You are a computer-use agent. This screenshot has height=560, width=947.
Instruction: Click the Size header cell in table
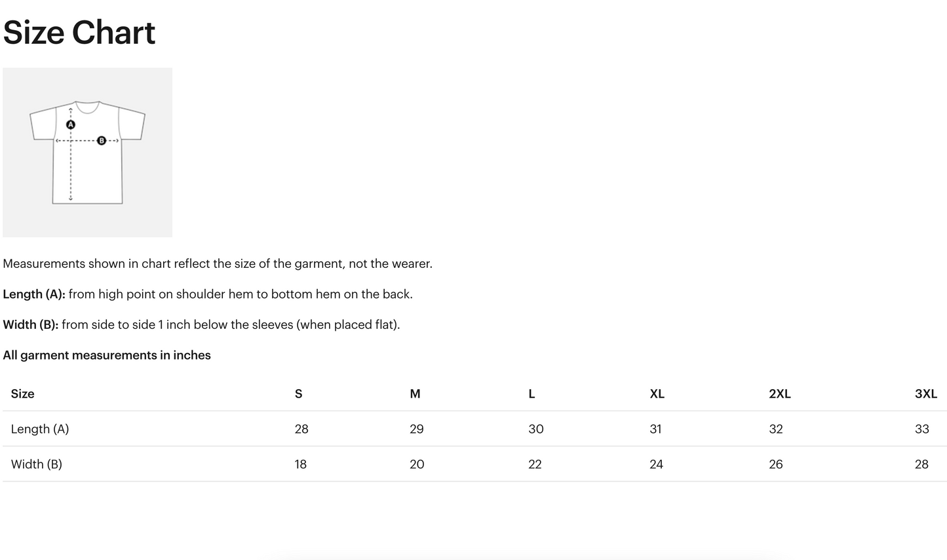pyautogui.click(x=23, y=394)
